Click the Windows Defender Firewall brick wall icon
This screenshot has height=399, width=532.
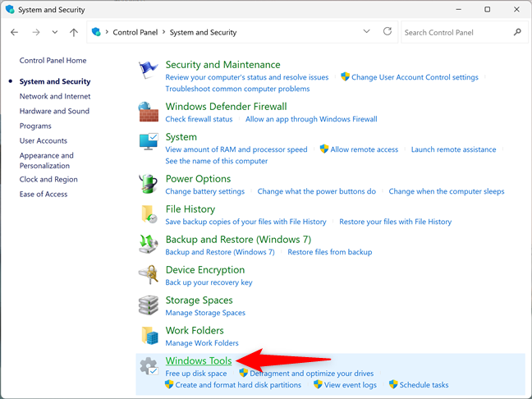point(149,112)
